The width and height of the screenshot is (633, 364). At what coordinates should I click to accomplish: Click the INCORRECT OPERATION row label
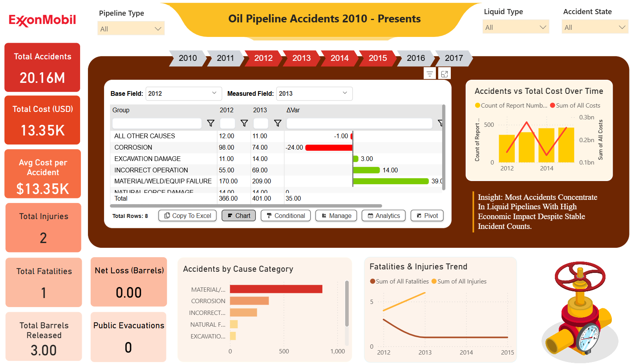click(x=151, y=170)
